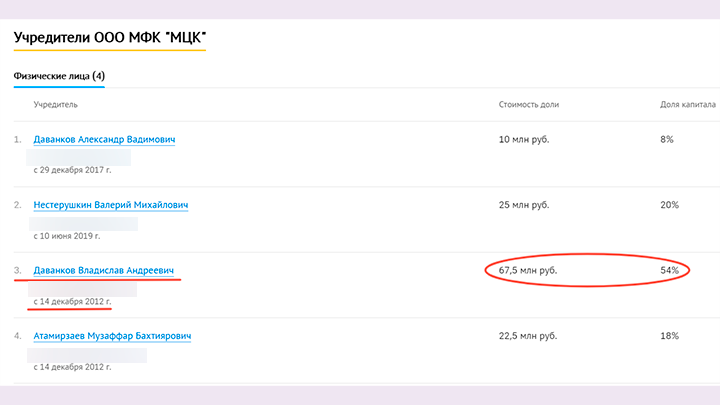Open the Физические лица (4) tab

coord(59,76)
